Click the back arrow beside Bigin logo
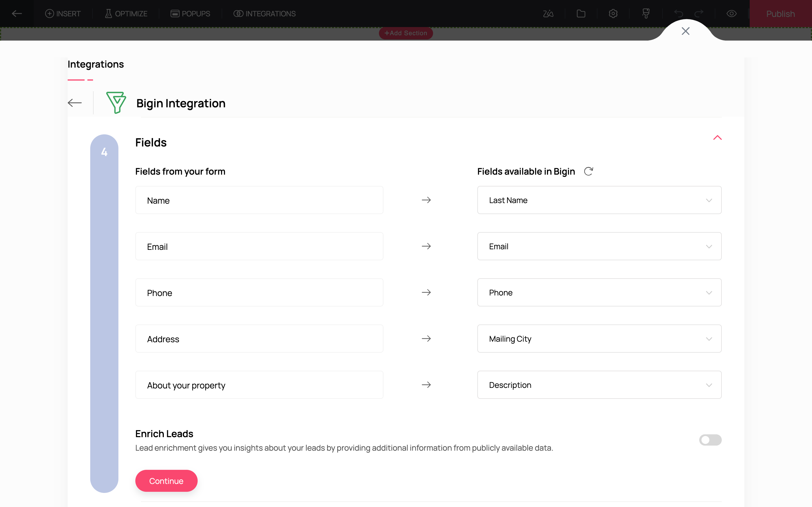The width and height of the screenshot is (812, 507). click(x=74, y=103)
